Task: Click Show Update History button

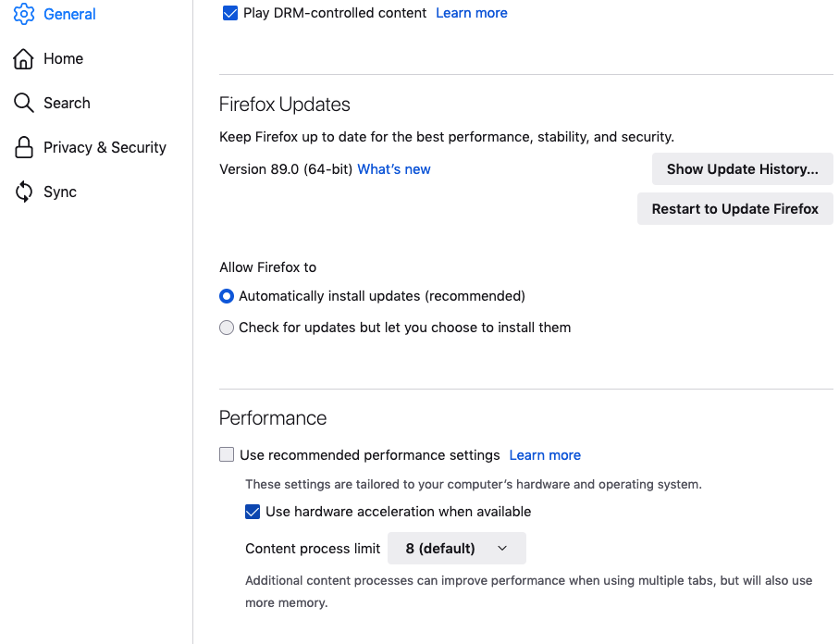Action: (742, 169)
